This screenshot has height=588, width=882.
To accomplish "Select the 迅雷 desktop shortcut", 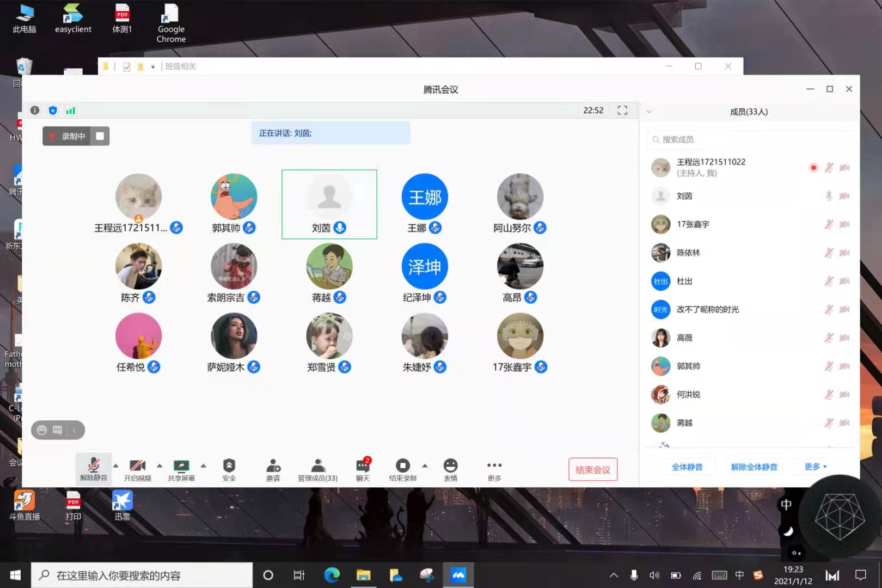I will 122,505.
